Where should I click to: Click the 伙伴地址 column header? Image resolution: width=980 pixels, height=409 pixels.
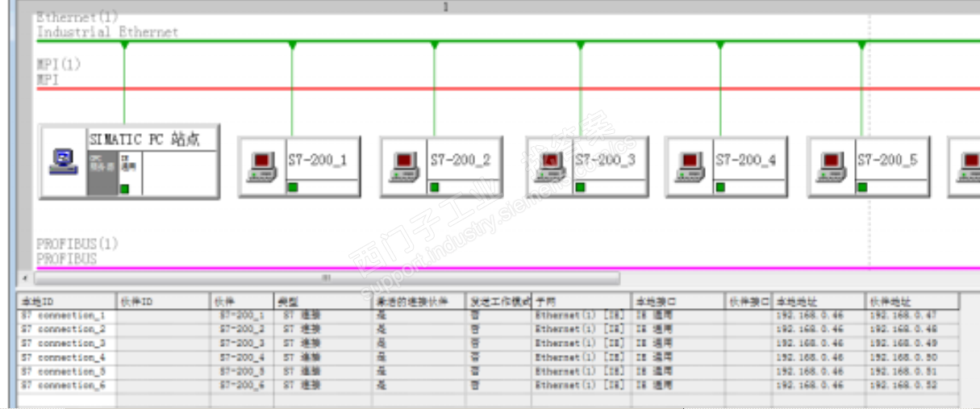point(912,302)
